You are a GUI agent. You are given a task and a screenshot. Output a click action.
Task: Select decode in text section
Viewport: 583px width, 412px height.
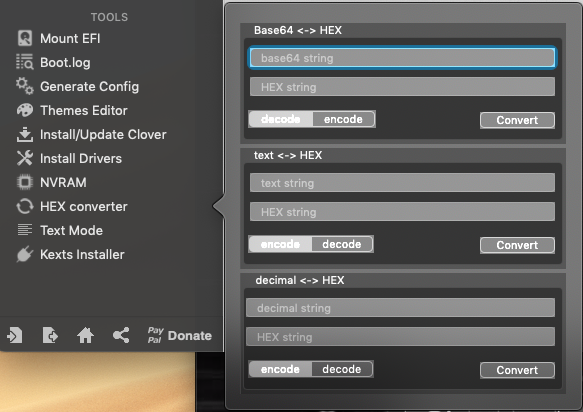point(342,244)
